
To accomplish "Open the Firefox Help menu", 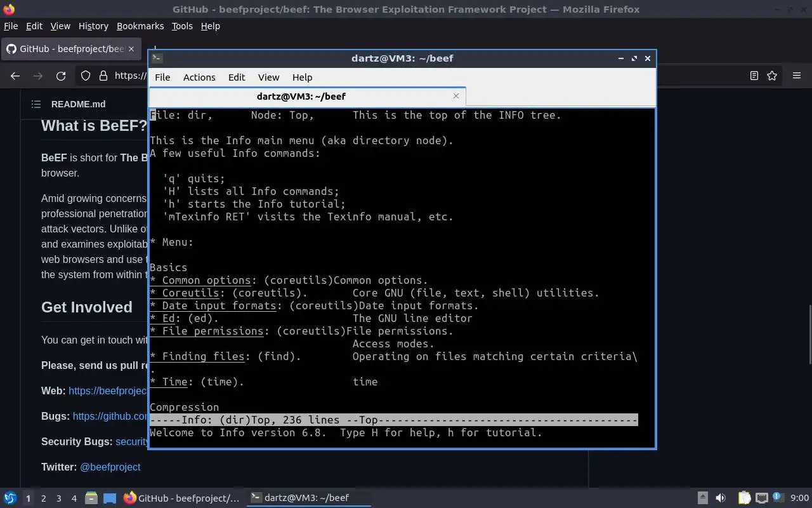I will coord(210,26).
